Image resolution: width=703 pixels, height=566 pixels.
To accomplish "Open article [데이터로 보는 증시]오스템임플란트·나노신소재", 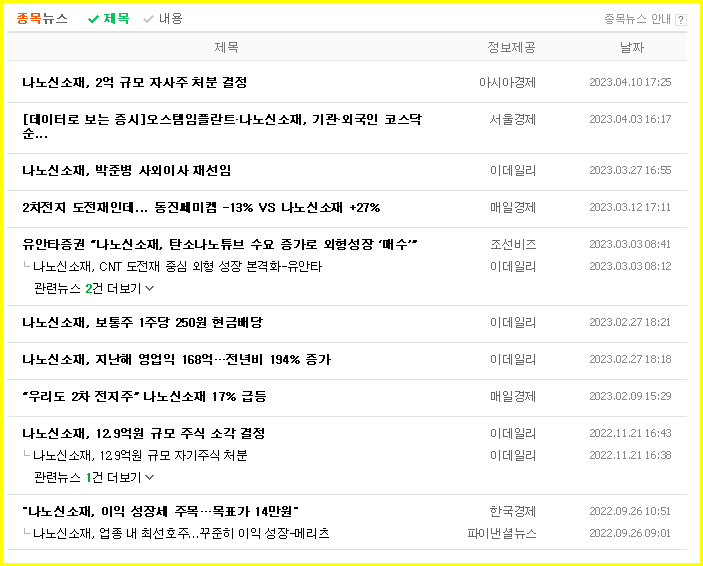I will click(222, 126).
